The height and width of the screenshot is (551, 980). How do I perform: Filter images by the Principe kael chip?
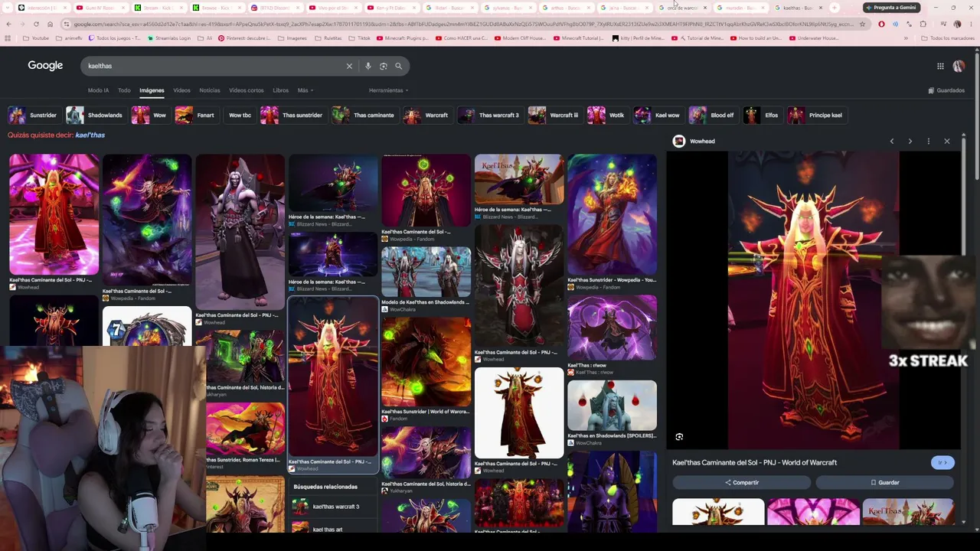(816, 116)
